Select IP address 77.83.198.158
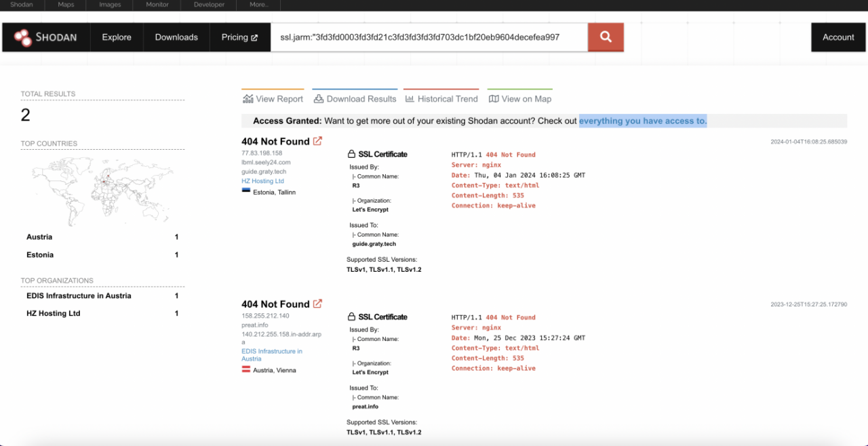 tap(262, 153)
